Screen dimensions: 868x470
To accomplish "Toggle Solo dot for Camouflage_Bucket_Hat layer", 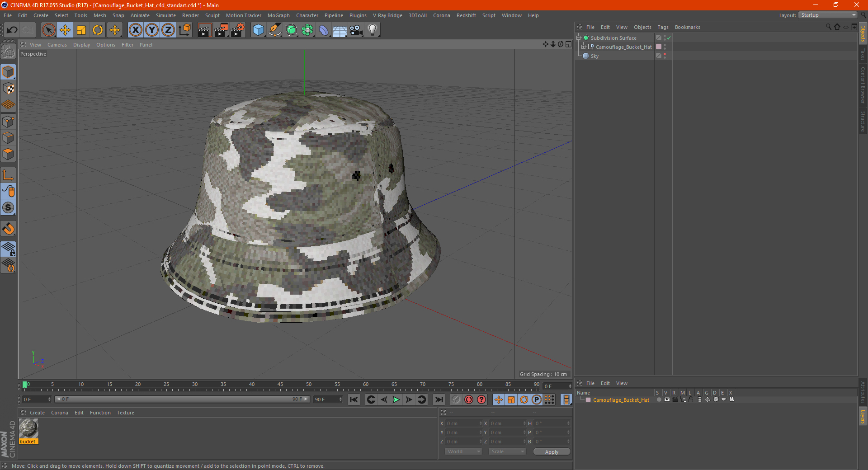I will [659, 399].
